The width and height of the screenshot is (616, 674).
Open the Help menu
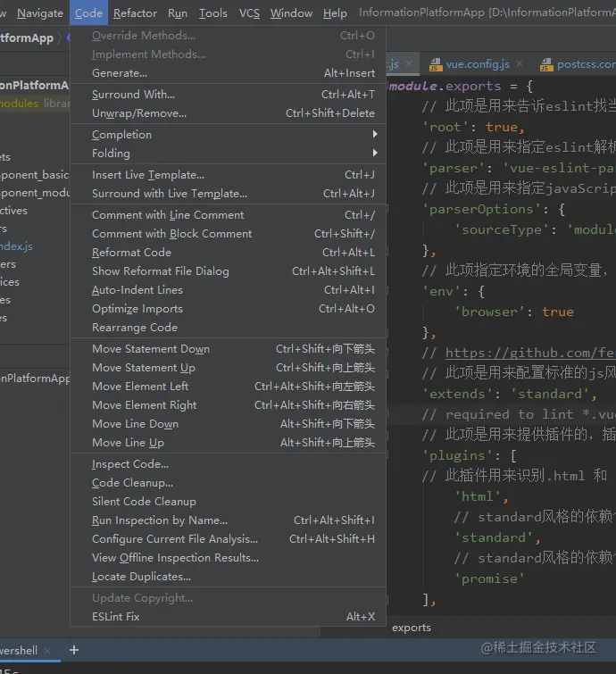tap(335, 13)
